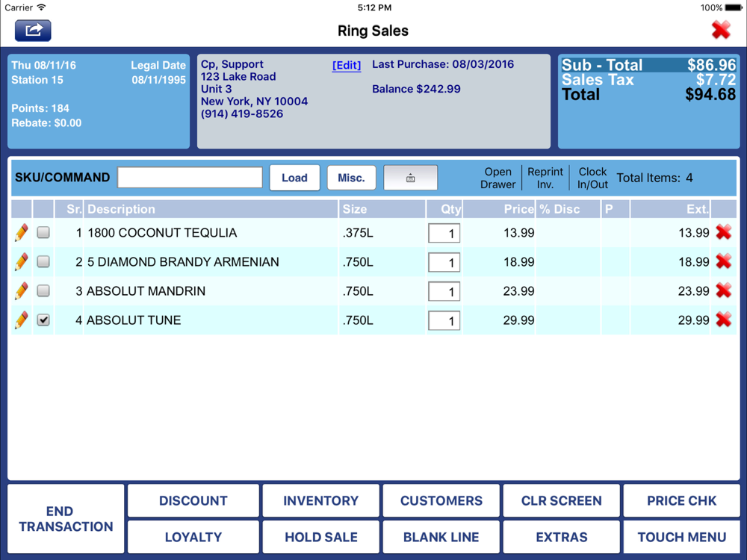Screen dimensions: 747x560
Task: Uncheck the ABSOLUT TUNE checkbox
Action: [43, 320]
